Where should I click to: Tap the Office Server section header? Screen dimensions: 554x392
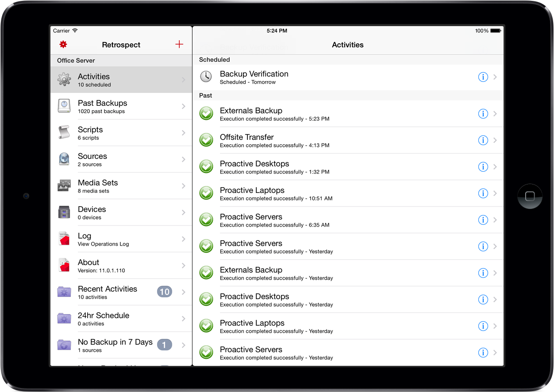pyautogui.click(x=121, y=61)
